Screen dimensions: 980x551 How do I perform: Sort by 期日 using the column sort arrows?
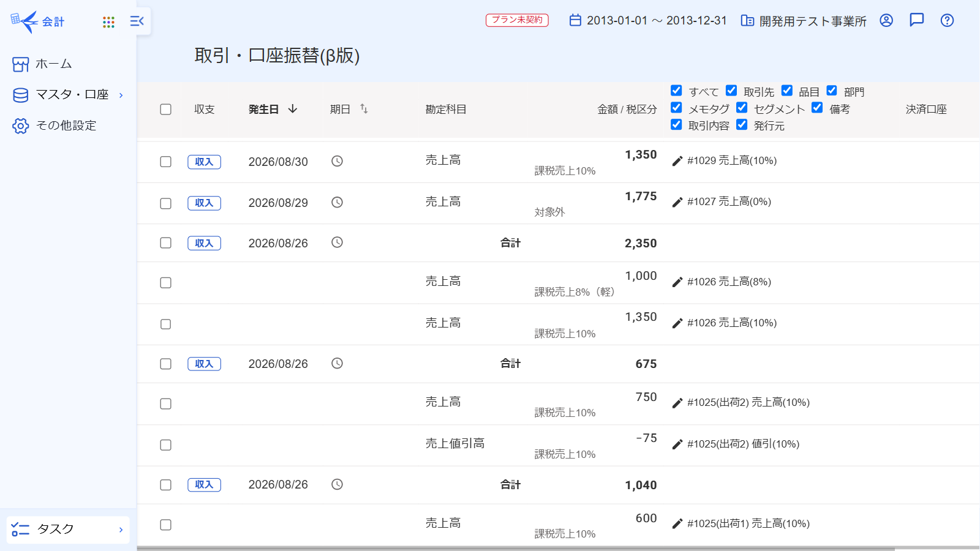(364, 108)
